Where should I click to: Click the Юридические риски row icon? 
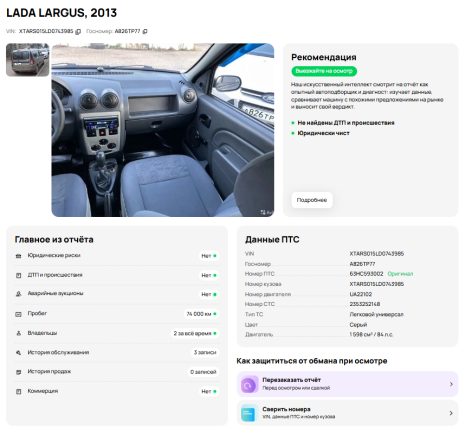tap(19, 256)
